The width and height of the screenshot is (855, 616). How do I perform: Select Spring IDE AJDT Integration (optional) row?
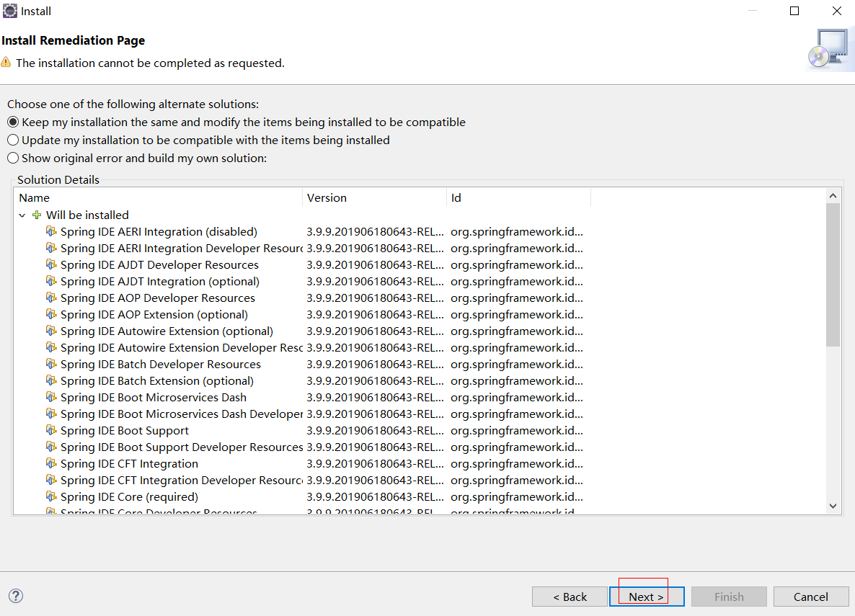tap(160, 281)
